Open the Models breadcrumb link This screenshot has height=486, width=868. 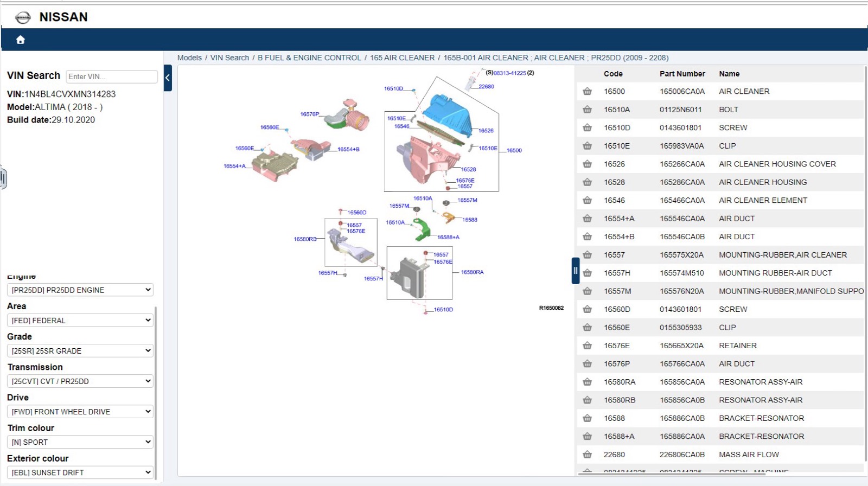pyautogui.click(x=189, y=58)
